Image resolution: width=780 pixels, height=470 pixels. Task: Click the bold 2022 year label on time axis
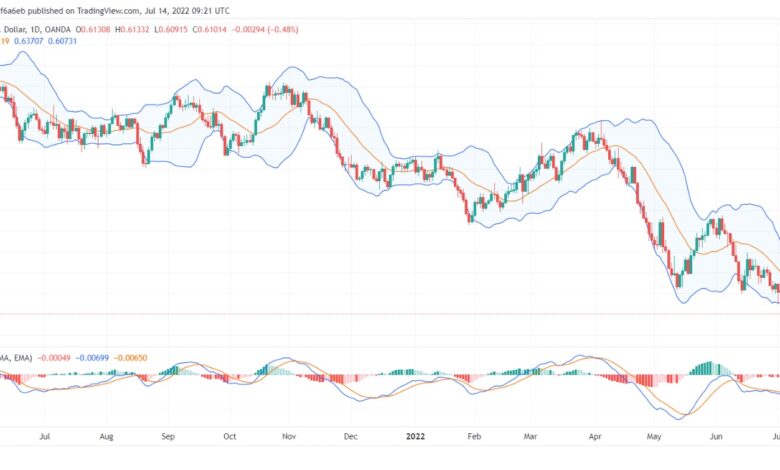[x=415, y=436]
